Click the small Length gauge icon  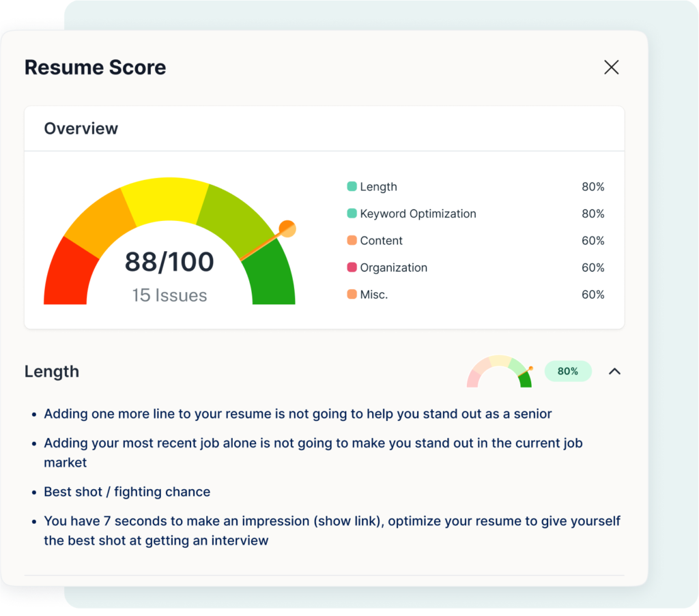[499, 372]
